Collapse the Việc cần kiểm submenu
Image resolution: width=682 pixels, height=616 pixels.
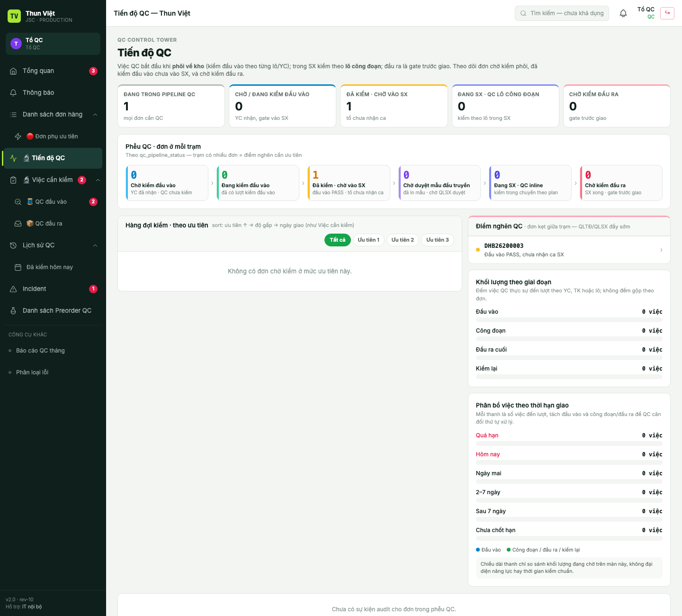[98, 180]
